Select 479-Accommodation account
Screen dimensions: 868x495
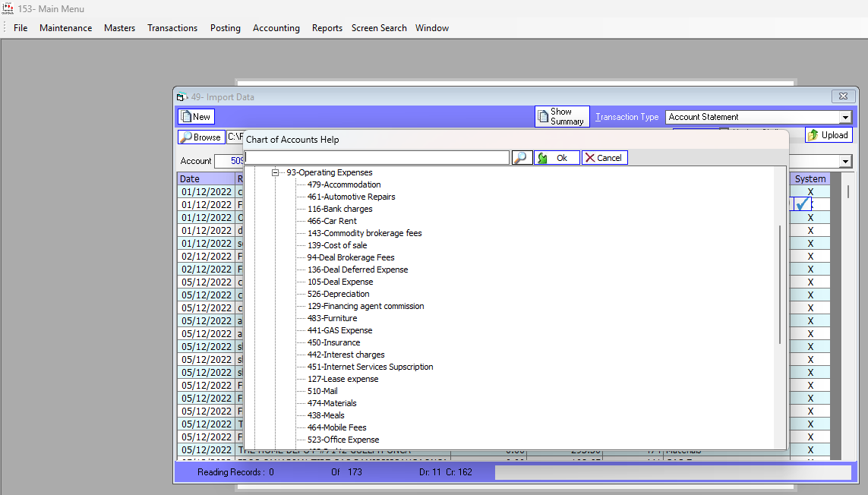[344, 185]
